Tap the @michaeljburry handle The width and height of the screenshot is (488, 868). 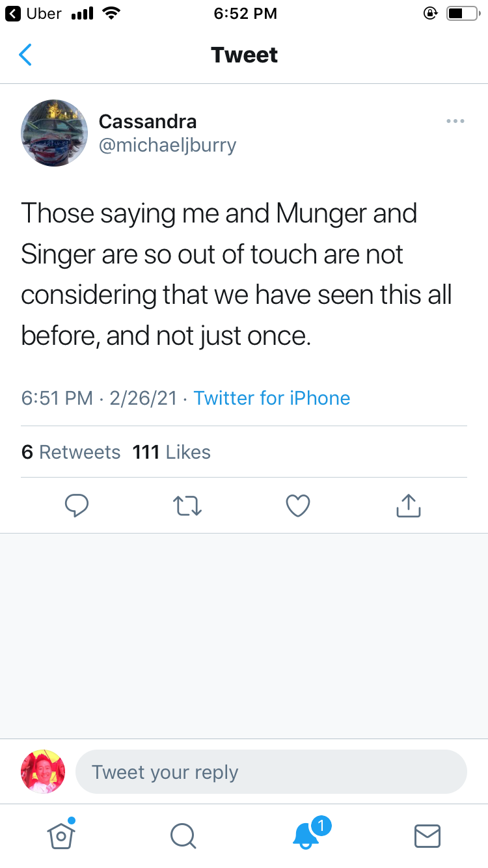(167, 144)
